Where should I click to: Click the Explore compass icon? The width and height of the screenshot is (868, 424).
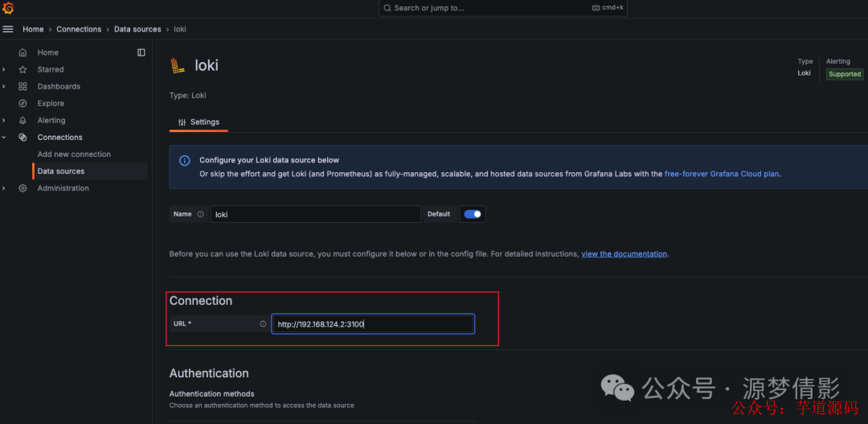click(x=23, y=104)
